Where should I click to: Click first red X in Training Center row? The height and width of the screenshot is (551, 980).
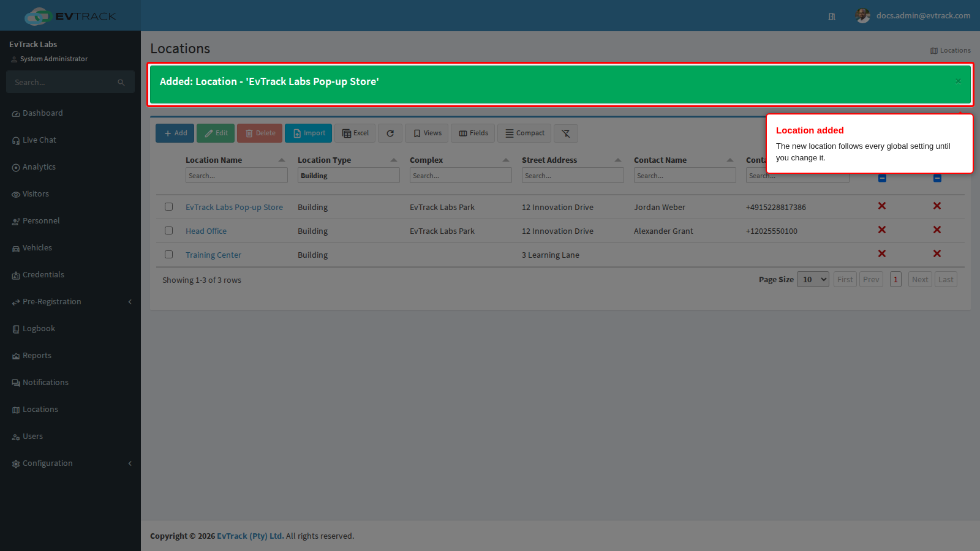point(882,254)
